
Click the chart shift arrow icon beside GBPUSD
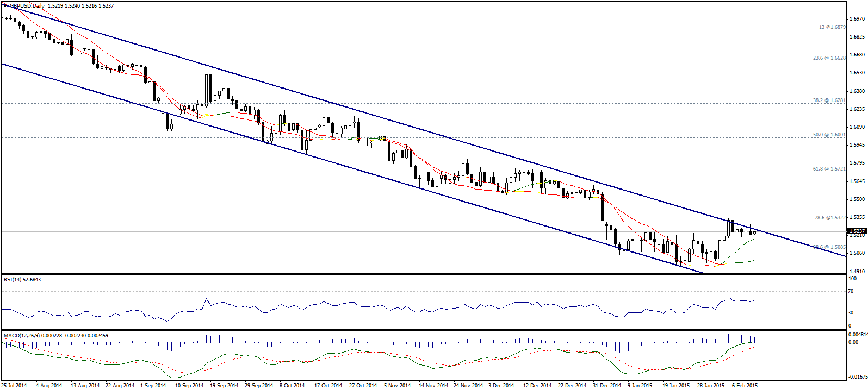(x=5, y=5)
